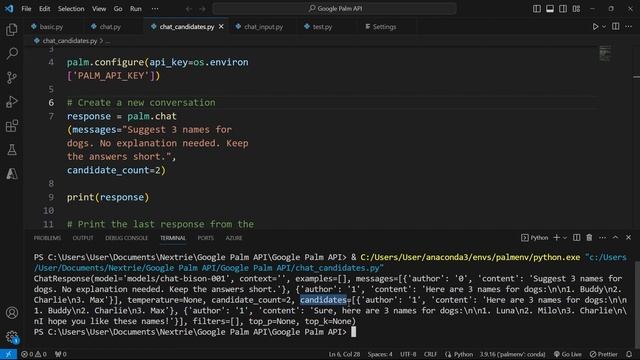Show the Output panel

pyautogui.click(x=83, y=238)
